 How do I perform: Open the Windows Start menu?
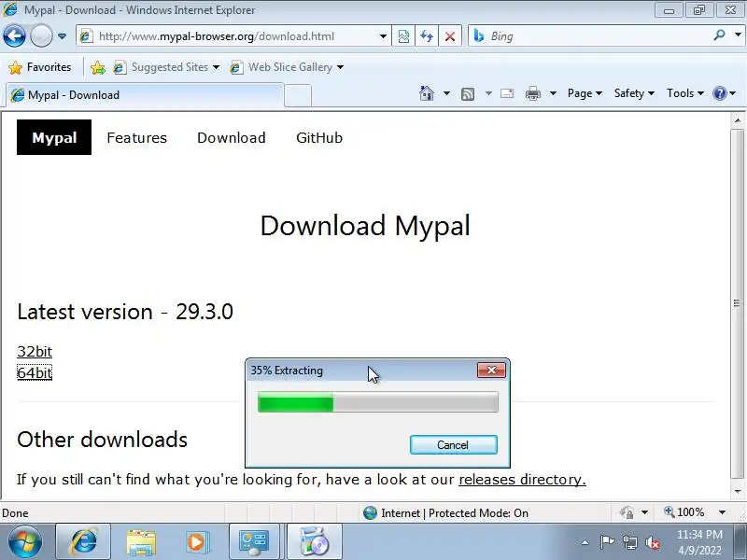(x=25, y=541)
